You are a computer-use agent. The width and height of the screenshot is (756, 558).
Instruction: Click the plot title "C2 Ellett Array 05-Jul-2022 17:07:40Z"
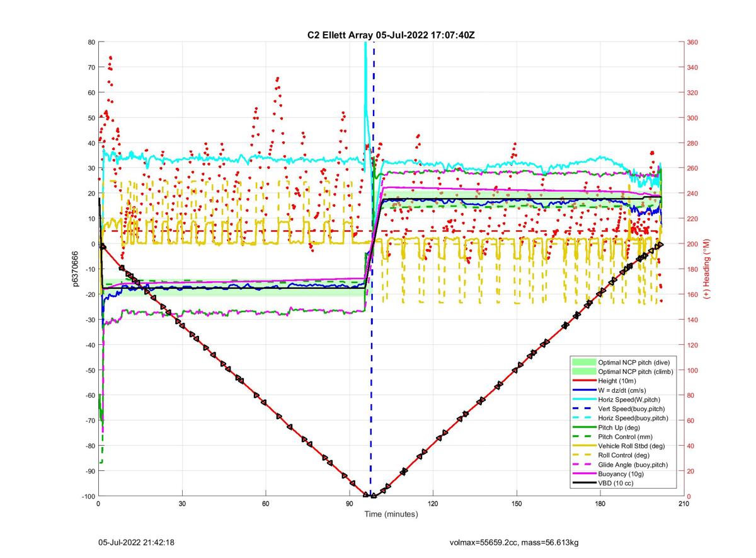[391, 35]
